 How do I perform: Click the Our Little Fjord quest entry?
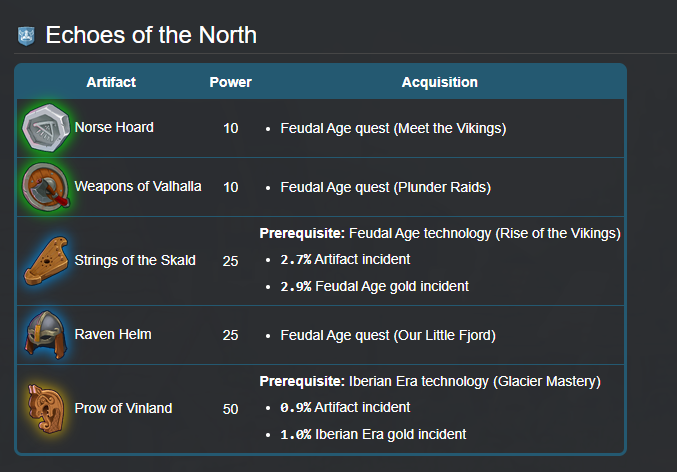388,335
